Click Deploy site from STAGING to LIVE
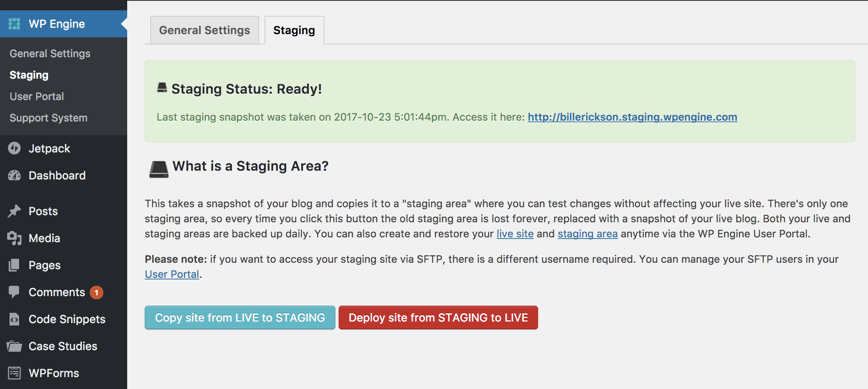The image size is (868, 389). pyautogui.click(x=438, y=318)
